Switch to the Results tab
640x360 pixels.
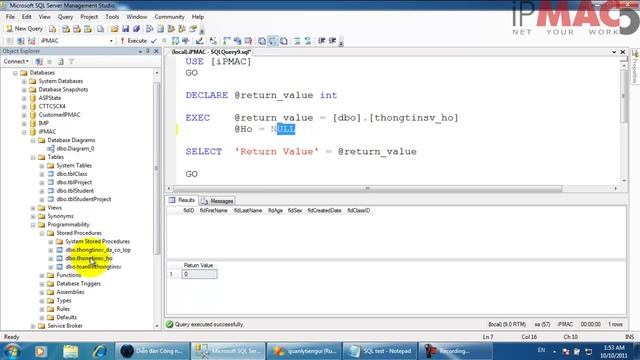pos(182,200)
